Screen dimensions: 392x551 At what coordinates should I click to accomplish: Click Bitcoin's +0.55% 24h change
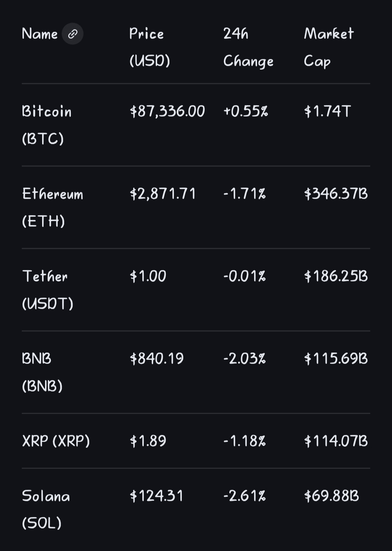pyautogui.click(x=246, y=111)
